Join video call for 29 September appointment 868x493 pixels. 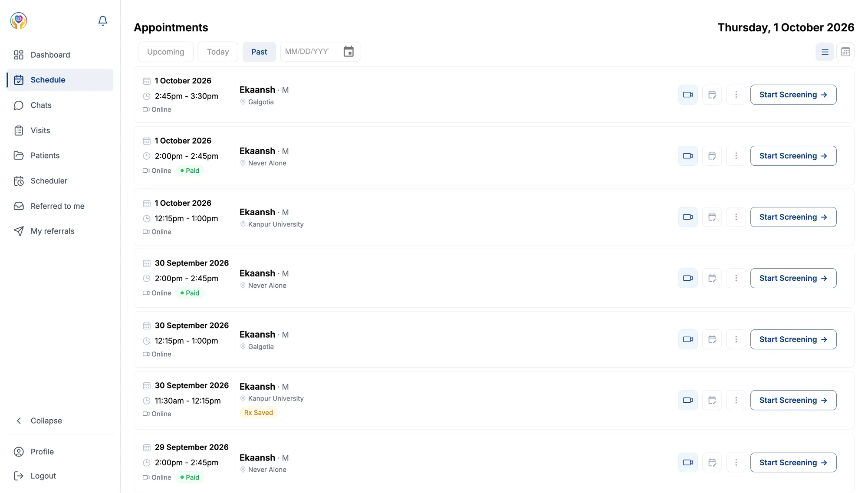(688, 463)
